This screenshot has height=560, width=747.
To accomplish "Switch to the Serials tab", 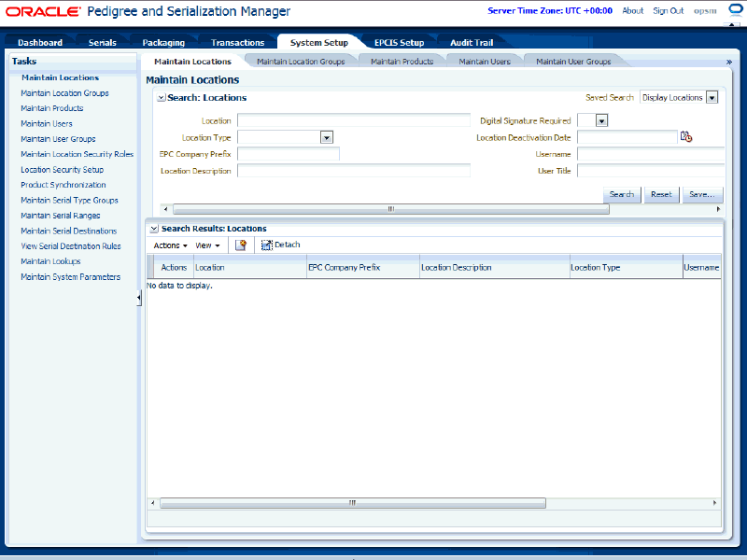I will pyautogui.click(x=103, y=42).
